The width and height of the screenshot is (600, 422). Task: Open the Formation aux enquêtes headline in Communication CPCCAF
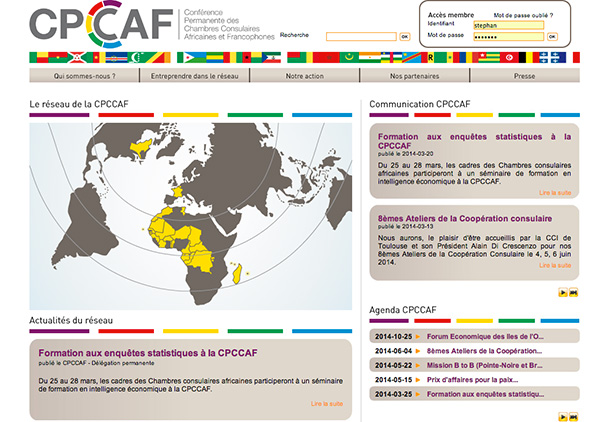(474, 141)
